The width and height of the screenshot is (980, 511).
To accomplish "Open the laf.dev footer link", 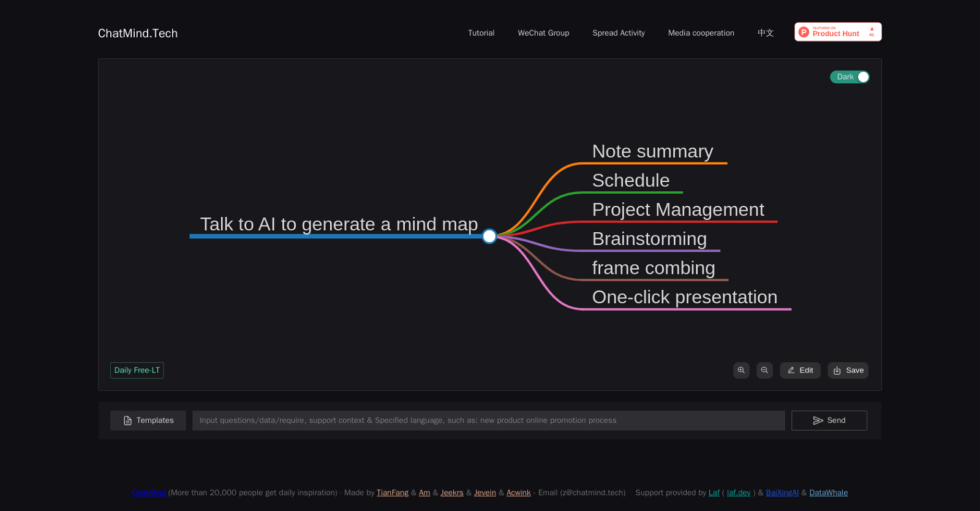I will click(739, 493).
